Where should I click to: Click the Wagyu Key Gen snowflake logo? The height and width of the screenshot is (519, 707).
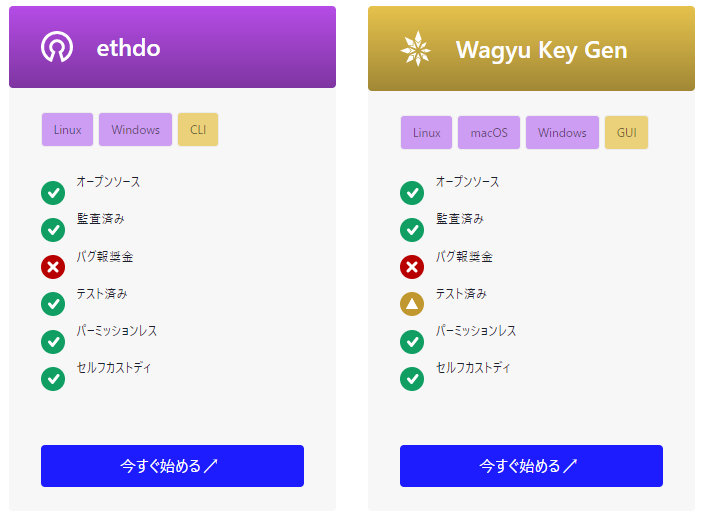click(x=416, y=49)
